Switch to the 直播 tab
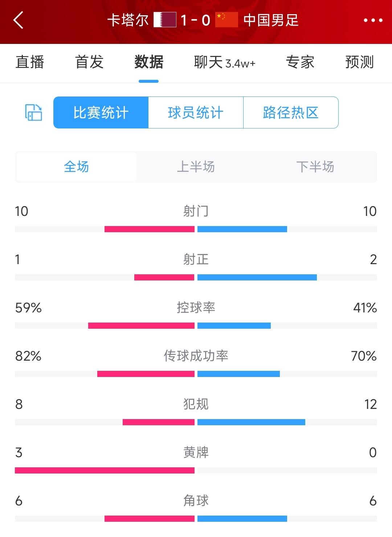Screen dimensions: 392x537 coord(30,62)
